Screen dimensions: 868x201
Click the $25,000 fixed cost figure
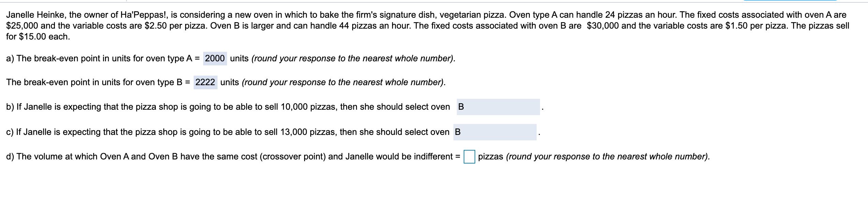[22, 26]
